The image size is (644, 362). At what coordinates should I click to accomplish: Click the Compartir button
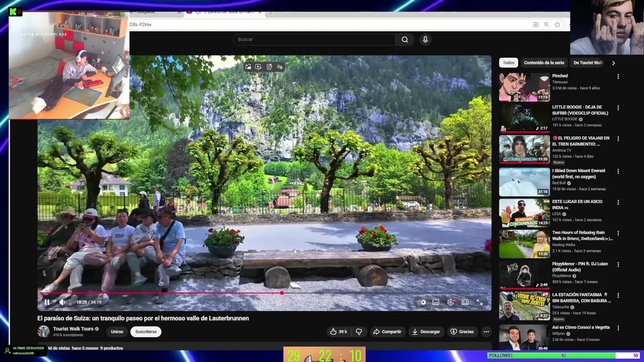click(x=387, y=332)
